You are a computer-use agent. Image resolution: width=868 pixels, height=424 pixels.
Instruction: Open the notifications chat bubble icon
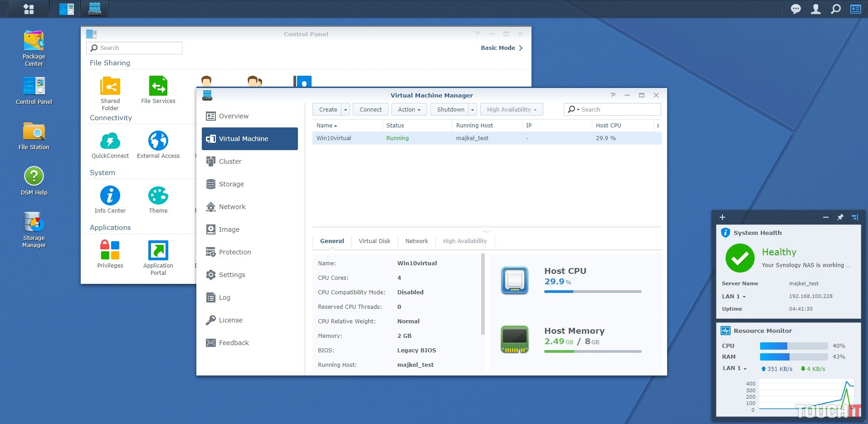[795, 9]
